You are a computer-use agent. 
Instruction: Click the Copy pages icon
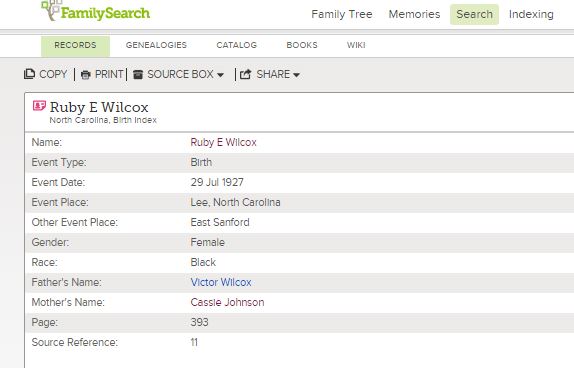pos(29,74)
